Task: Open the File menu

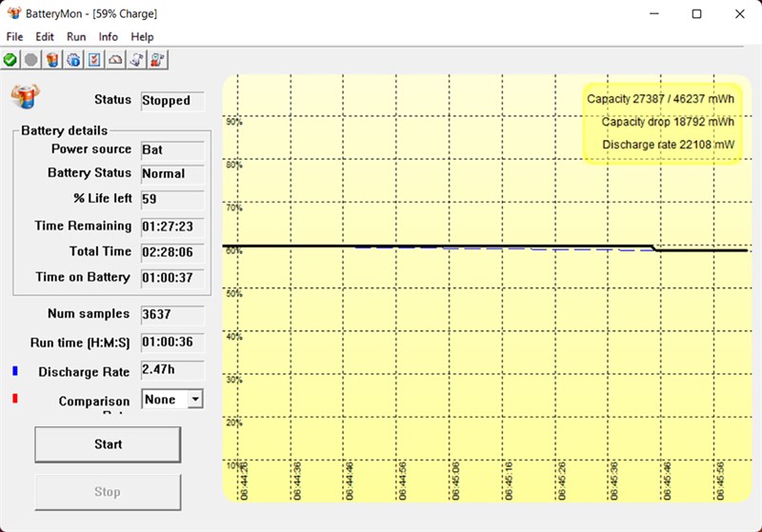Action: 14,37
